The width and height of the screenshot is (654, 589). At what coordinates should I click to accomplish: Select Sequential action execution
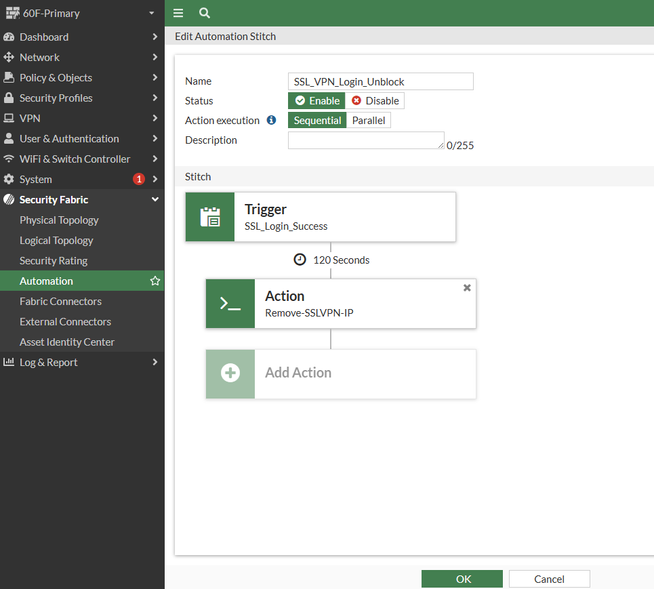[317, 120]
